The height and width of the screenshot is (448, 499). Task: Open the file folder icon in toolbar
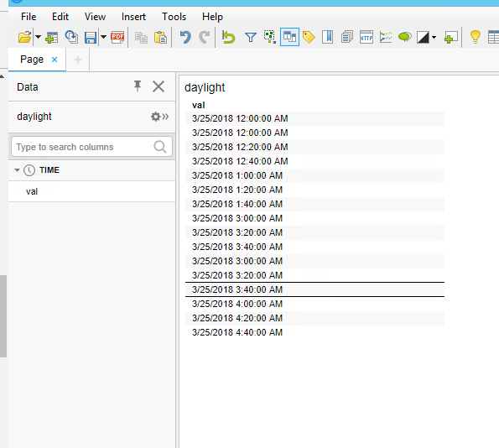click(x=24, y=37)
